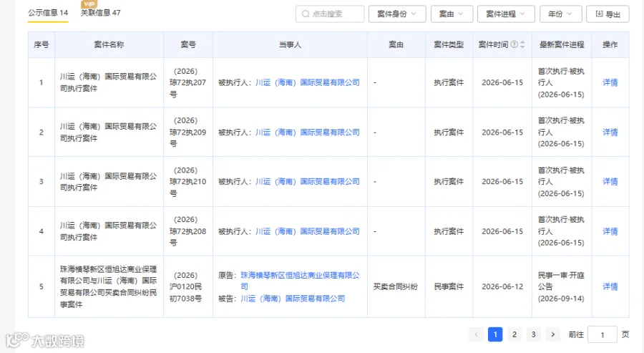
Task: Click 民事一审·开庭公告 progress cell
Action: point(562,286)
